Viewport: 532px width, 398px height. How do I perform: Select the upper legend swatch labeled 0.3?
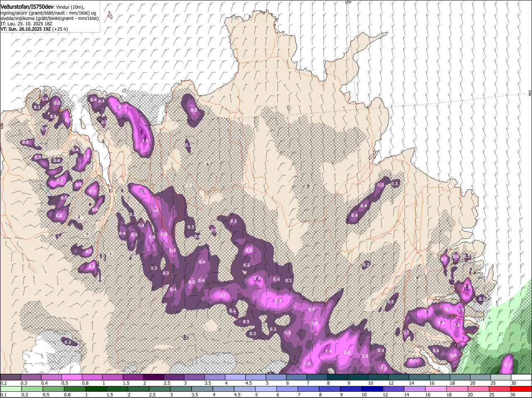pyautogui.click(x=31, y=377)
